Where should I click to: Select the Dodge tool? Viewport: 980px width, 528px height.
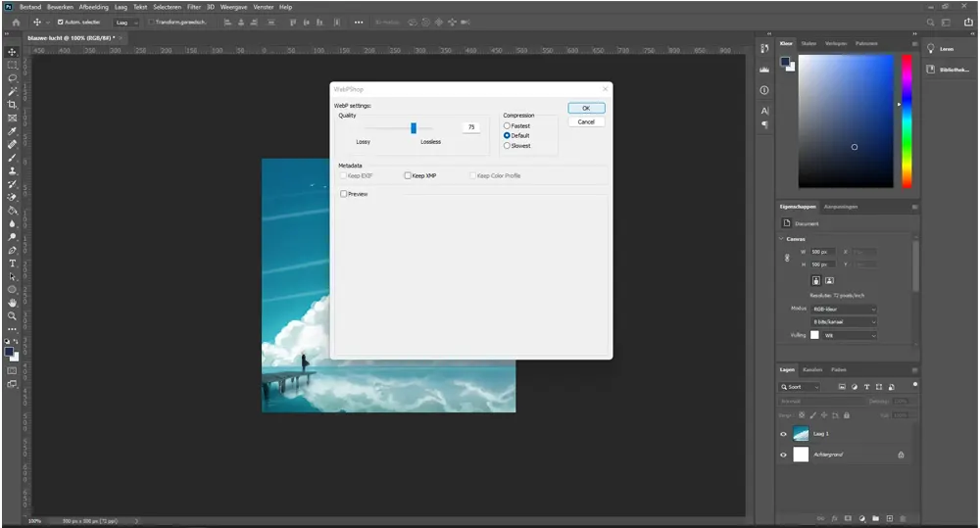pyautogui.click(x=12, y=237)
